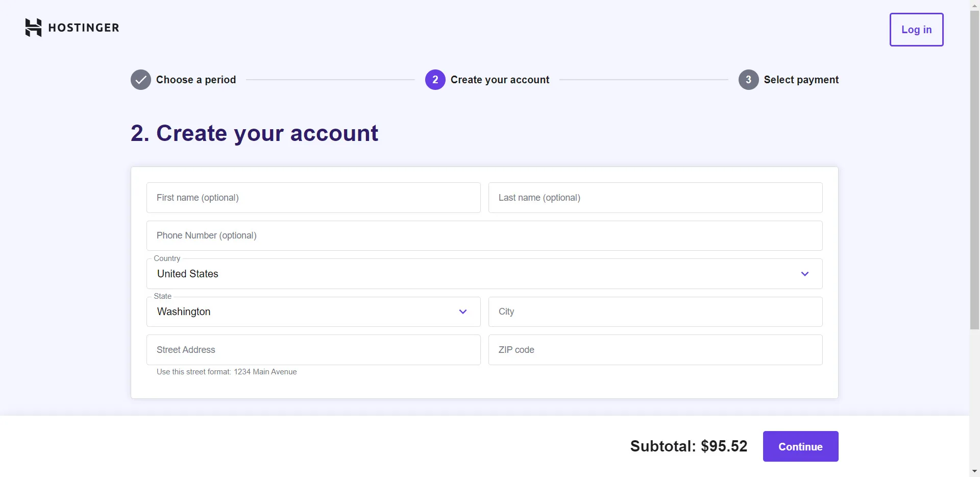980x477 pixels.
Task: Click the Log in button
Action: pyautogui.click(x=917, y=30)
